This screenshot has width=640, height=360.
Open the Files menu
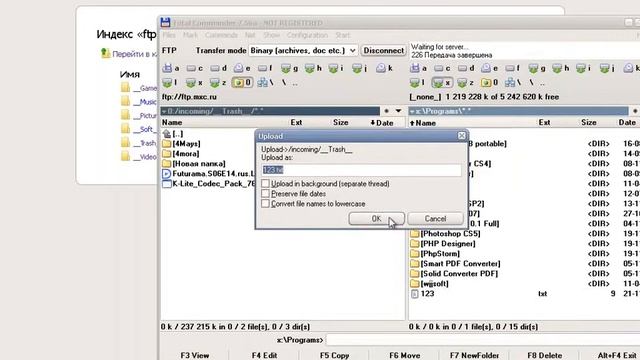coord(169,35)
